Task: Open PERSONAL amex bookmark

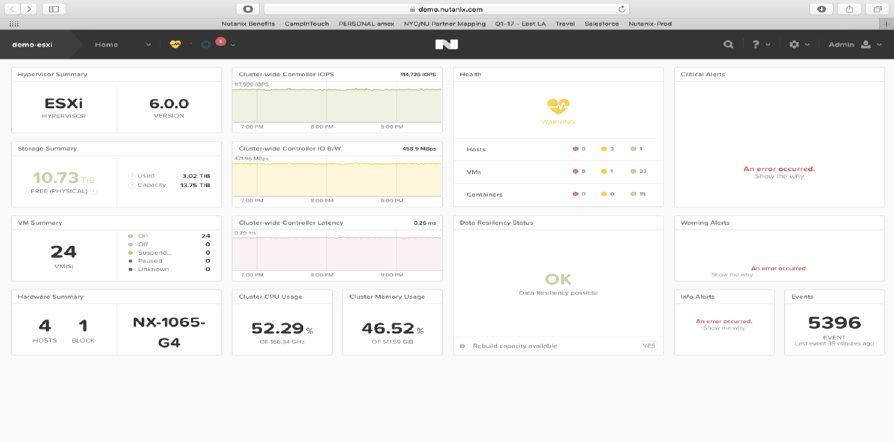Action: tap(366, 24)
